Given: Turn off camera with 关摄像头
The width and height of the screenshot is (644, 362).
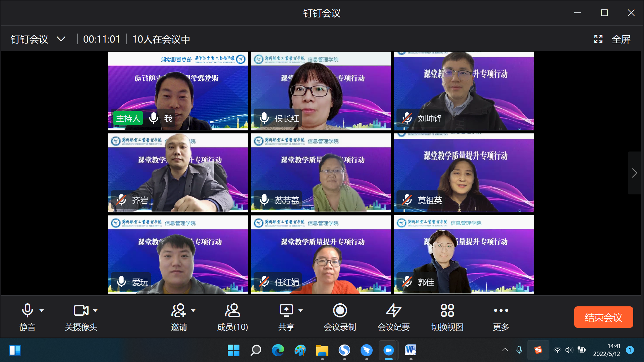Looking at the screenshot, I should click(81, 310).
